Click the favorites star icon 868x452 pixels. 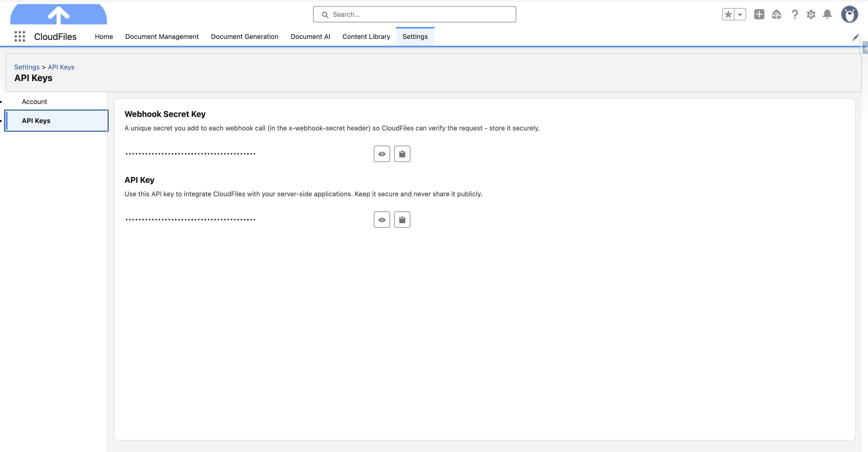728,14
